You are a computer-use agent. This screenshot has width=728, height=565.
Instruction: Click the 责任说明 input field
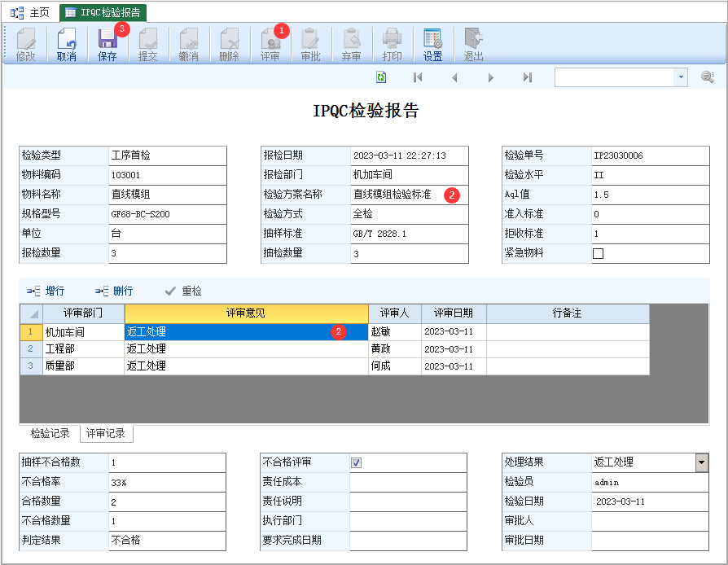tap(408, 501)
